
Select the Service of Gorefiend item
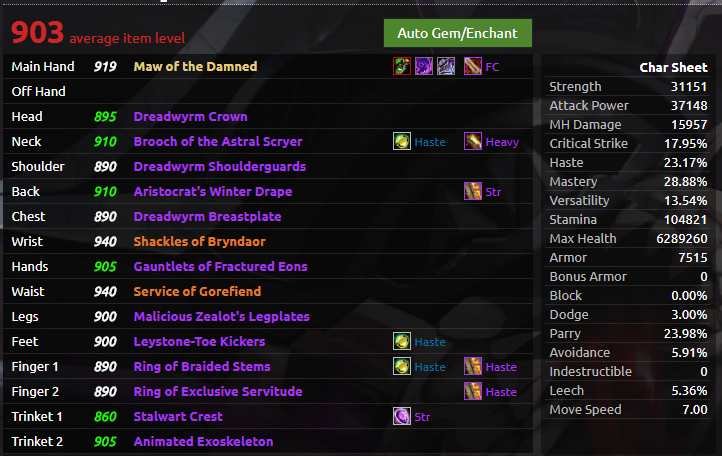[197, 291]
